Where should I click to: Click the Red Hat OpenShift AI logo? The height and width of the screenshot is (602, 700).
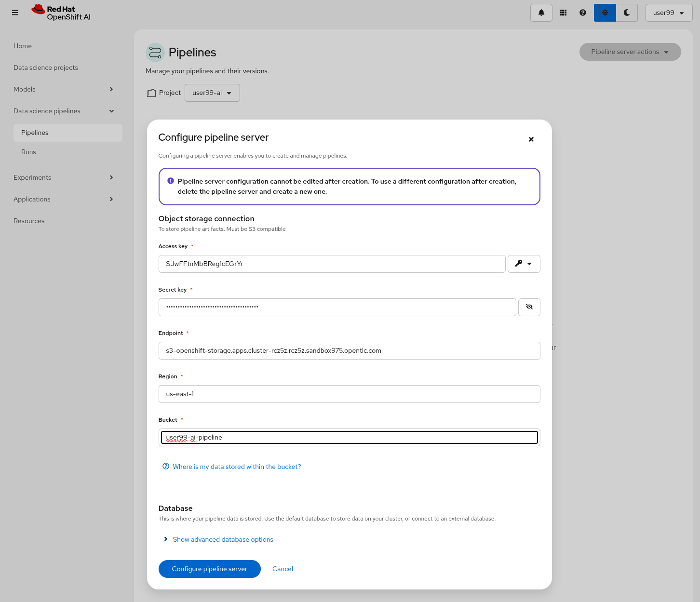point(61,13)
